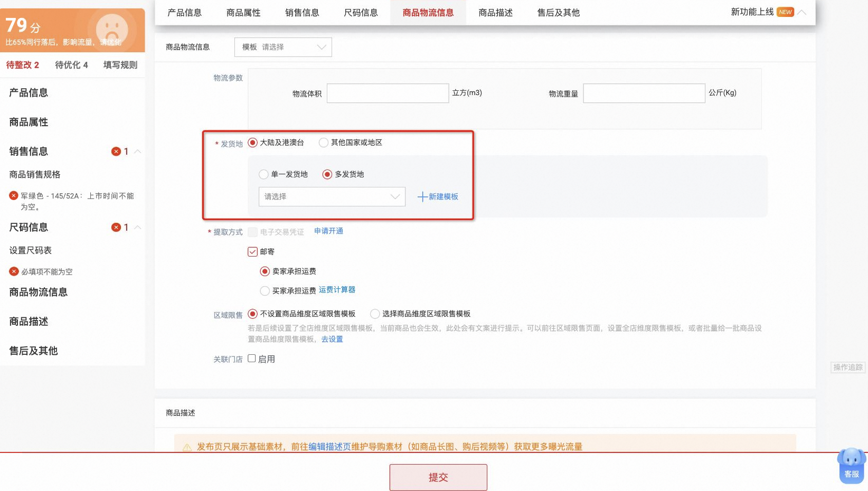
Task: Open the 运费计算器 link
Action: (337, 290)
